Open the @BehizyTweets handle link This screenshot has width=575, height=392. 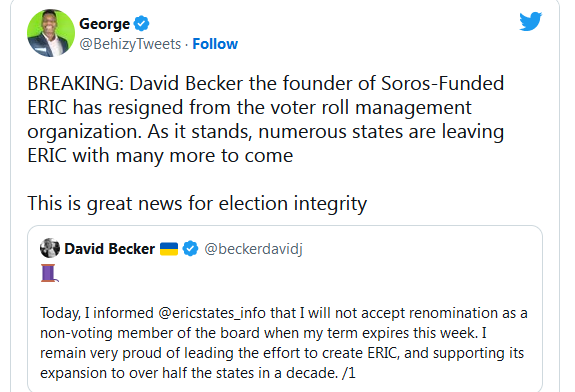(130, 44)
